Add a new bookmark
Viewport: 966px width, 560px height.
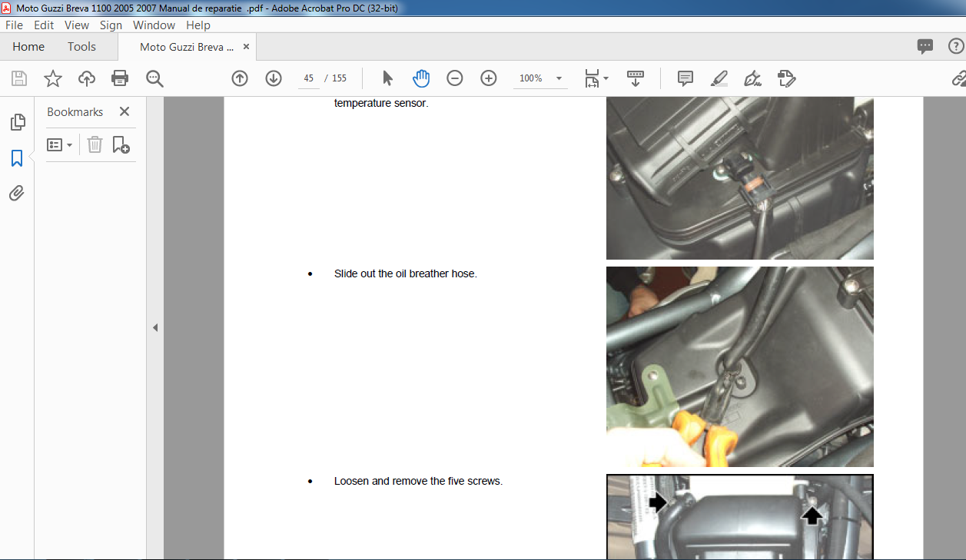coord(121,144)
